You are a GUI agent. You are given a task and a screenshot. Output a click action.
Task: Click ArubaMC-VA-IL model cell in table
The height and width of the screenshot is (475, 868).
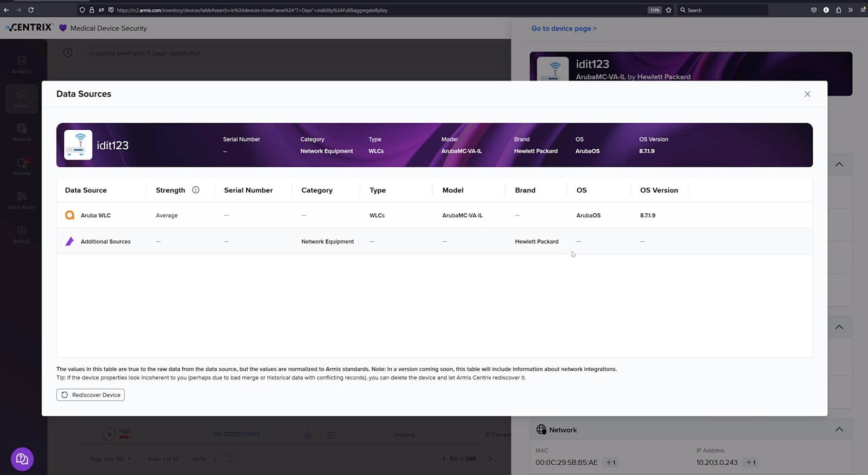click(x=462, y=216)
